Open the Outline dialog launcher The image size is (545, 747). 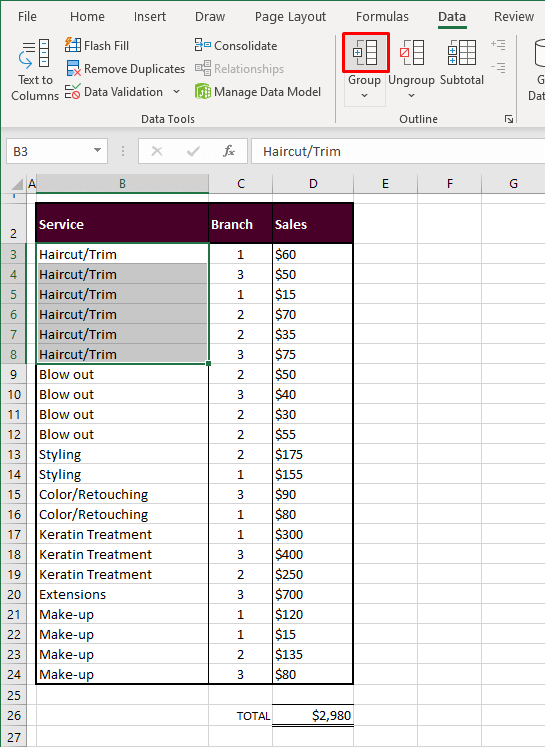[509, 119]
